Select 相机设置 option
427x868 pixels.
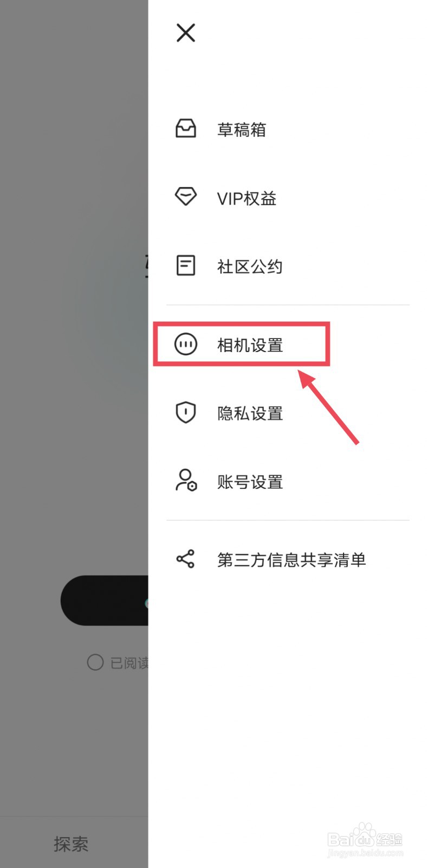pos(250,345)
